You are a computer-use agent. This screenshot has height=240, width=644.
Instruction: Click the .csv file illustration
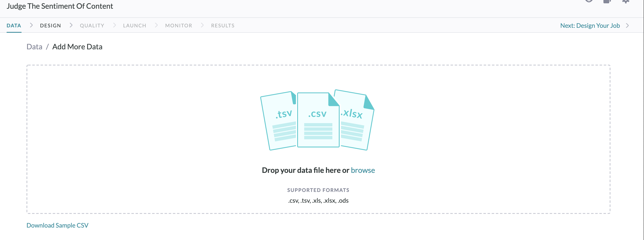click(318, 120)
